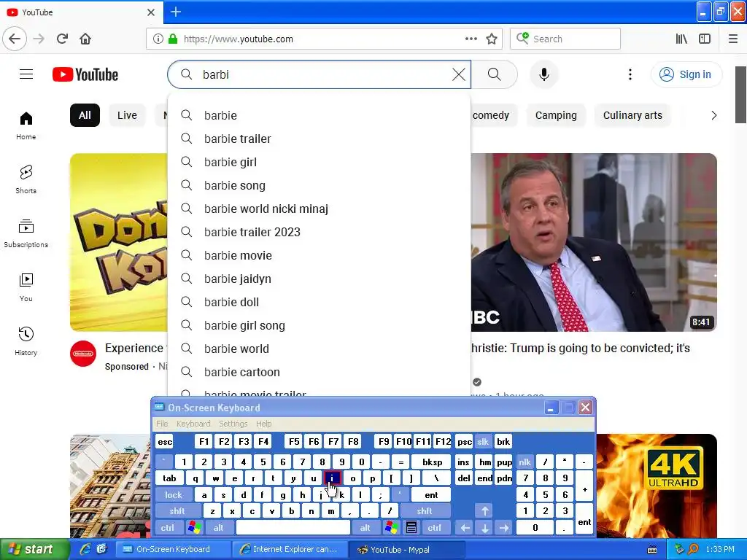
Task: Toggle the left shft key
Action: coord(177,511)
